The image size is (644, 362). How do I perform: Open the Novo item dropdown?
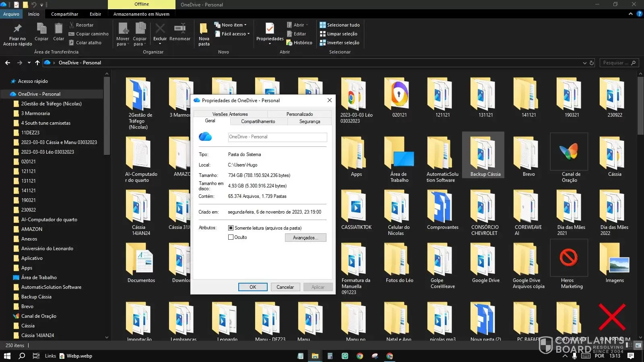click(x=234, y=25)
